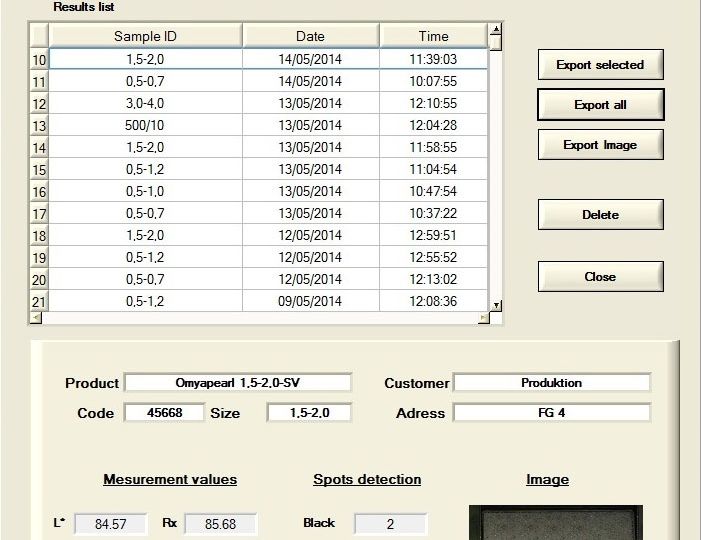The height and width of the screenshot is (540, 701).
Task: Select row number 15 header
Action: click(39, 169)
